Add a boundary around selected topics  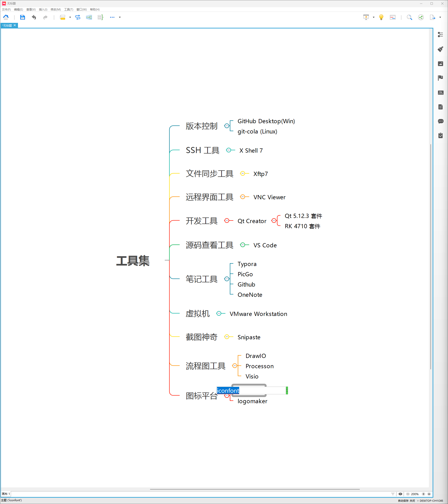tap(89, 17)
